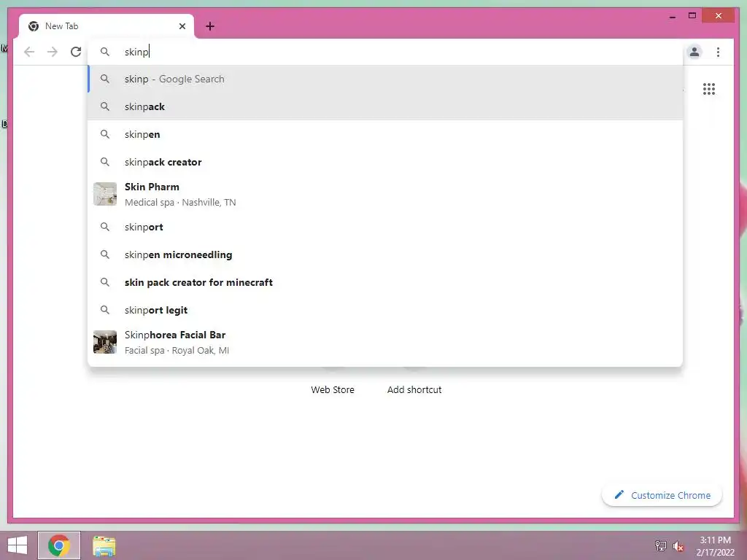This screenshot has height=560, width=747.
Task: Click the Skinphorea Facial Bar thumbnail image
Action: tap(105, 342)
